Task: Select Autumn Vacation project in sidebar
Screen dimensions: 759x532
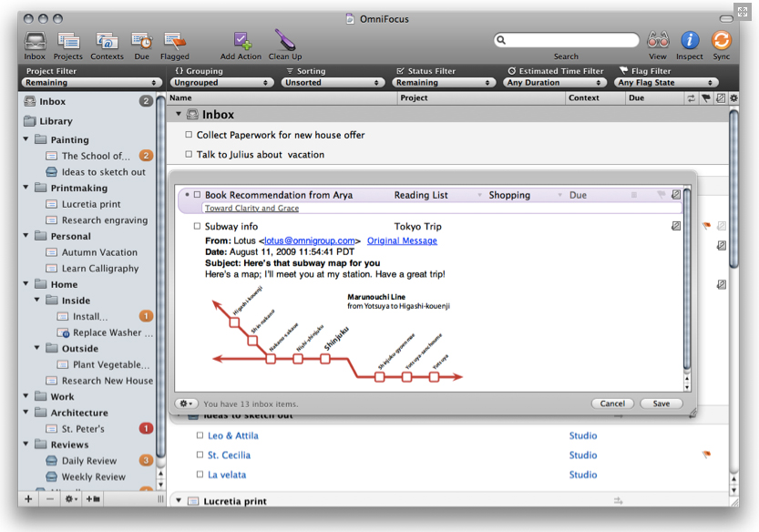Action: tap(99, 252)
